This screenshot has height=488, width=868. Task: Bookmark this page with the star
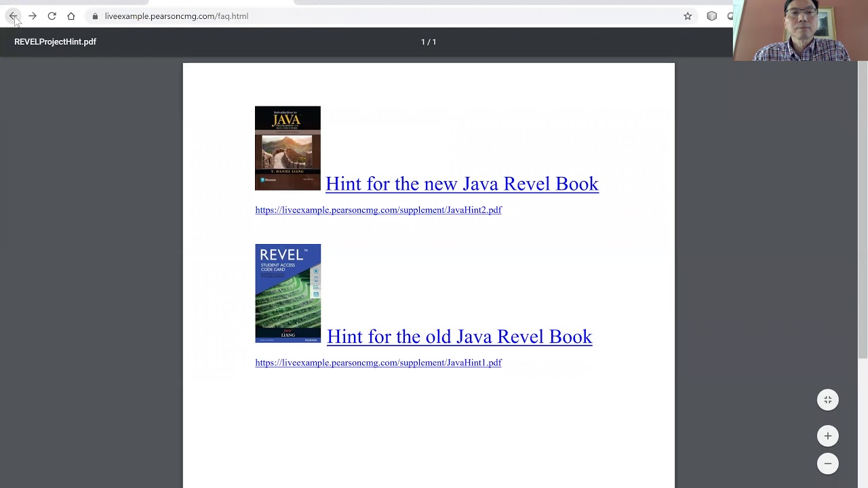pos(688,16)
